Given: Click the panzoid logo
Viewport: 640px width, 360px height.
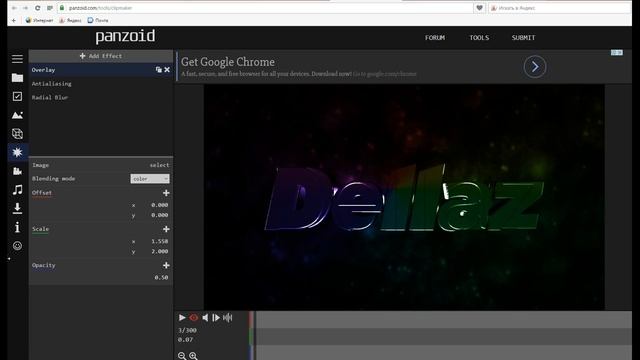Looking at the screenshot, I should pos(125,36).
